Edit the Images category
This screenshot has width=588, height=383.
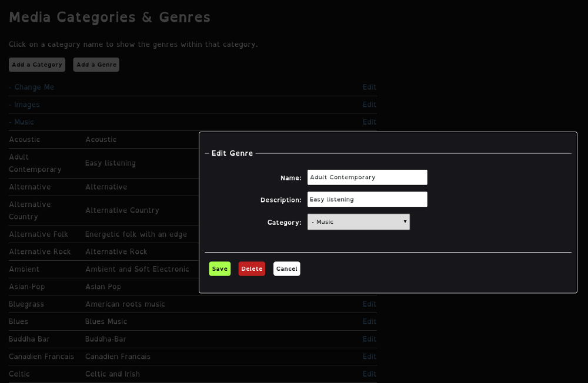(369, 105)
